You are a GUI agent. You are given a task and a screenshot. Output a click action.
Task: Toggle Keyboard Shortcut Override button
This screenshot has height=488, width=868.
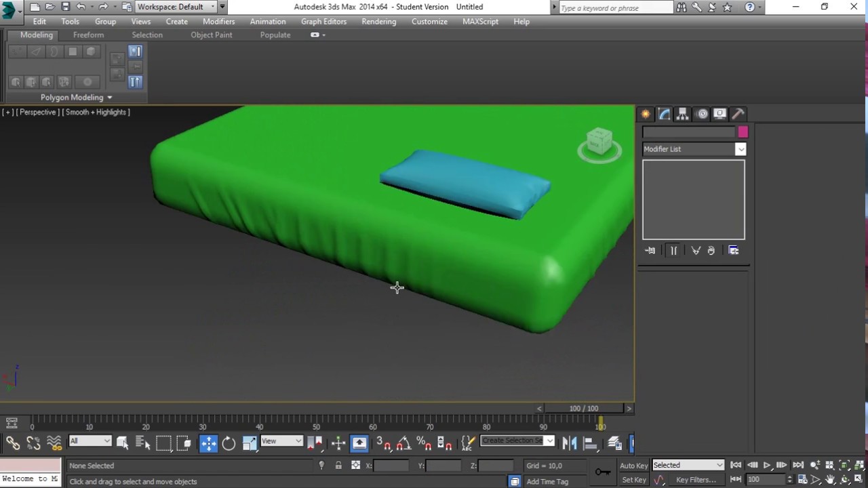(359, 443)
